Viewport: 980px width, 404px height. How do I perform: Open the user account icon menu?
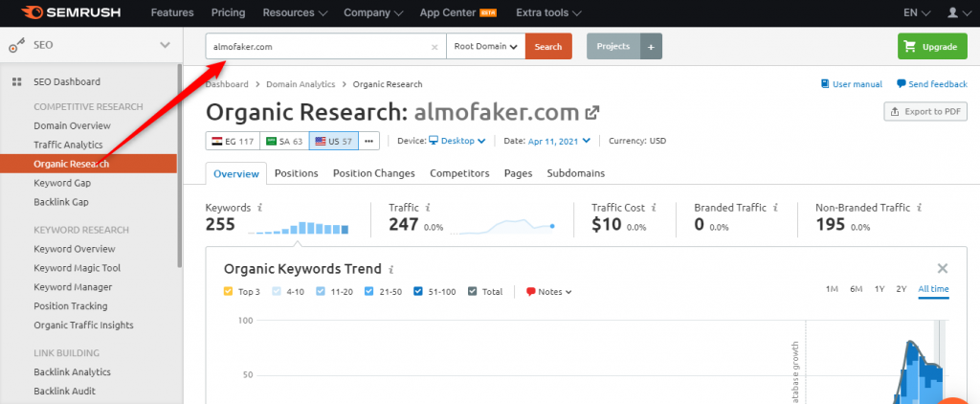click(x=957, y=12)
